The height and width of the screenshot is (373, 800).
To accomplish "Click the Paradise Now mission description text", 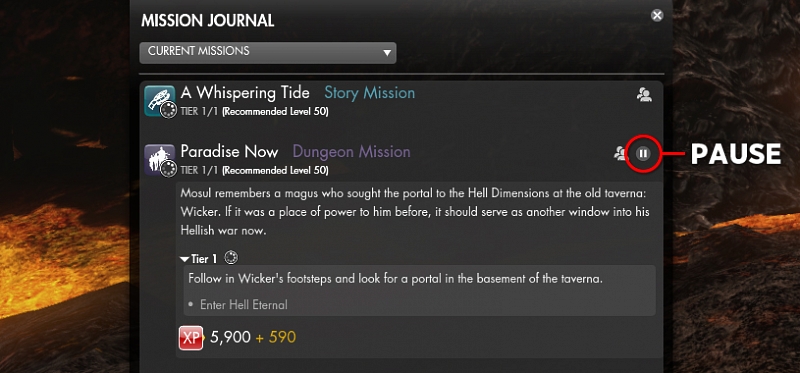I will (414, 212).
